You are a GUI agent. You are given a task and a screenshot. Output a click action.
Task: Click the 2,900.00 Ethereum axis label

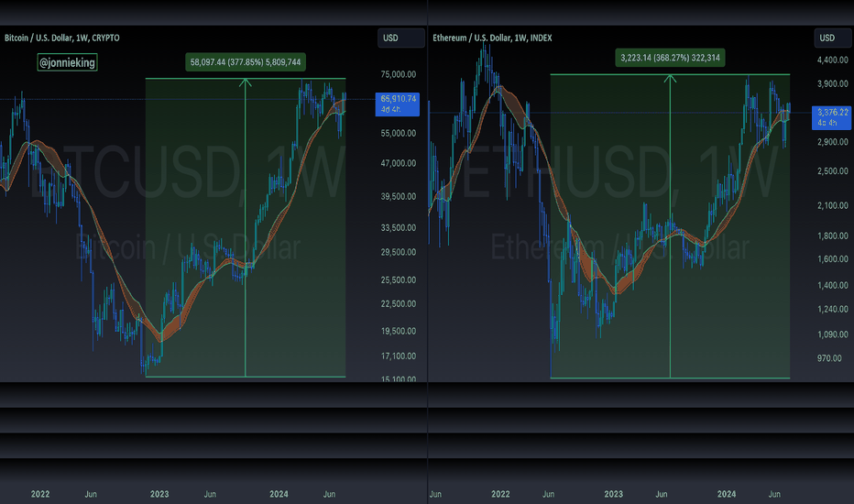pos(833,142)
